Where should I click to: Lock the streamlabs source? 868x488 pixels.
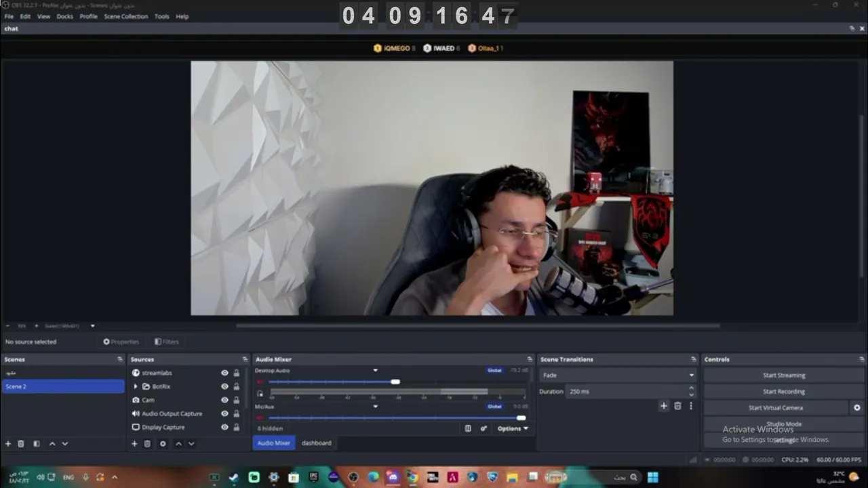coord(237,373)
